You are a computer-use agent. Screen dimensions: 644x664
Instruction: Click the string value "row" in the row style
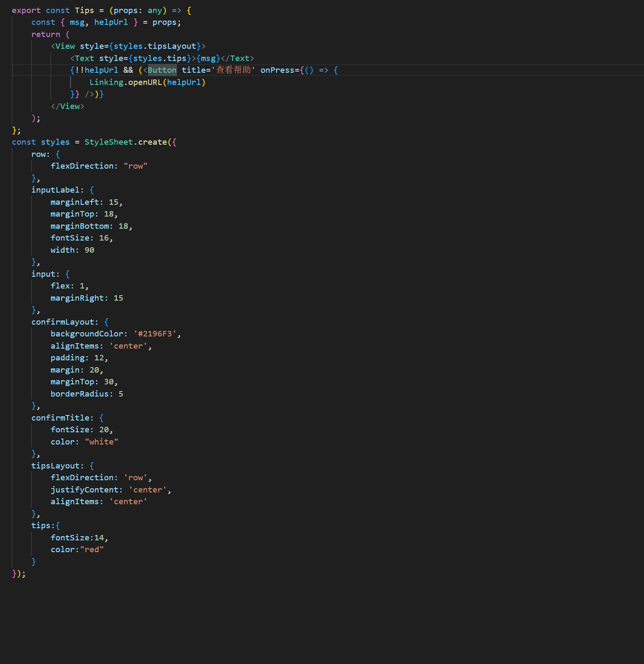click(135, 166)
